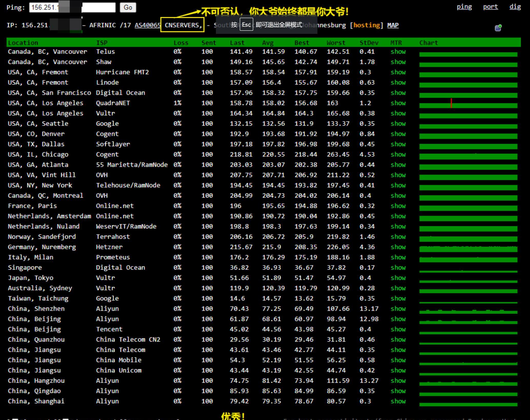This screenshot has height=420, width=530.
Task: Show MTR for Seattle Google row
Action: click(398, 123)
